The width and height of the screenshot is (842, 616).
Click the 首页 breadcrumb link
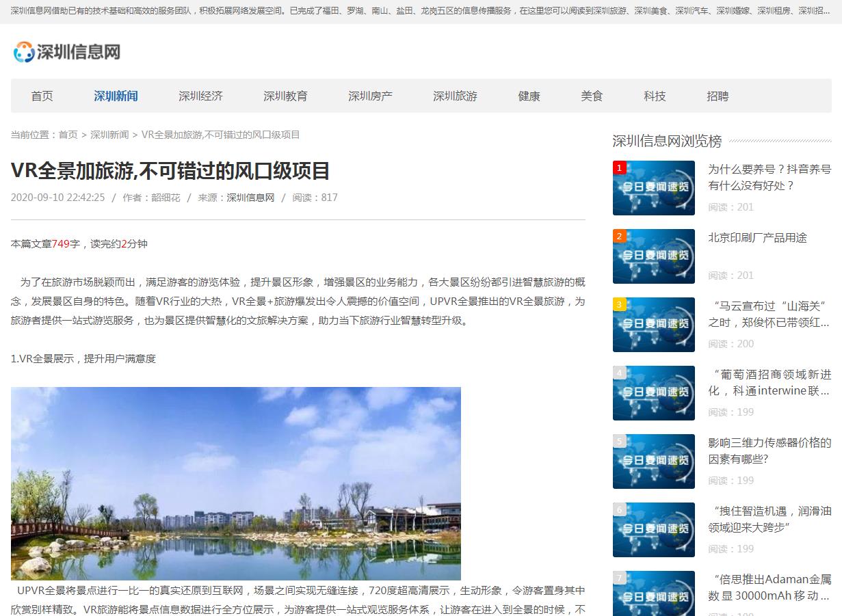[68, 135]
